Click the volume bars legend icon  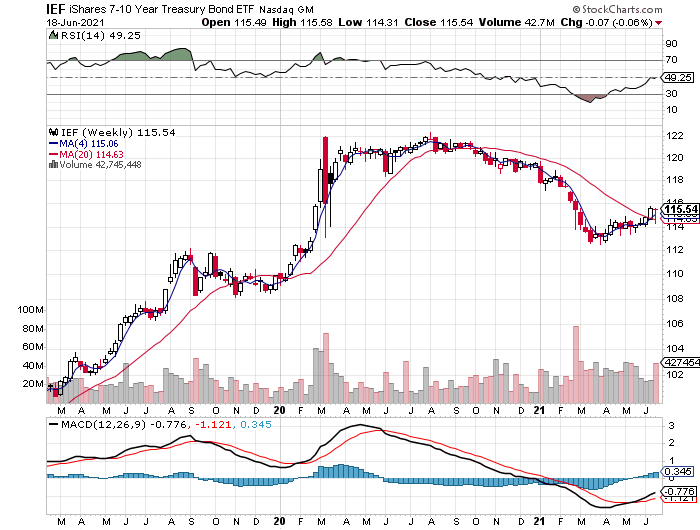(x=54, y=164)
